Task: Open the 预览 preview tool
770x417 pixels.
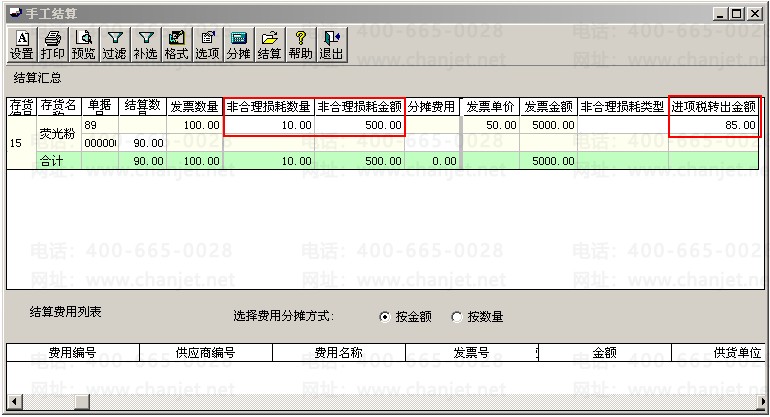Action: [x=83, y=45]
